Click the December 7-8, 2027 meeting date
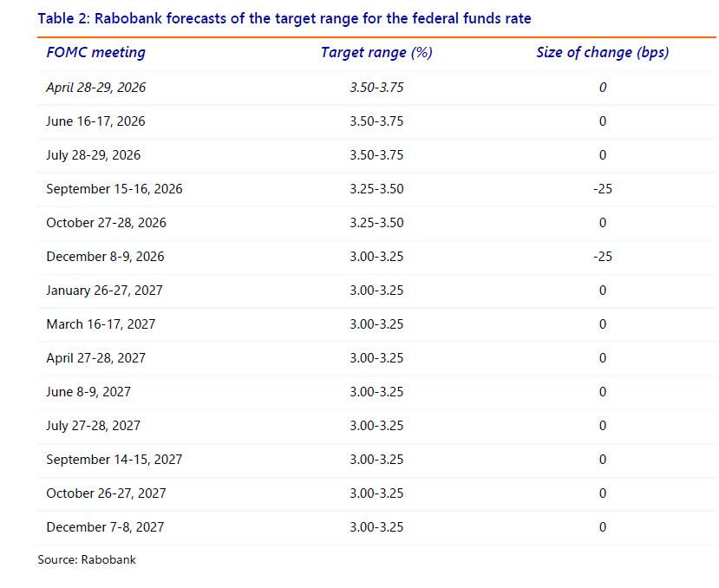Image resolution: width=719 pixels, height=588 pixels. 105,527
